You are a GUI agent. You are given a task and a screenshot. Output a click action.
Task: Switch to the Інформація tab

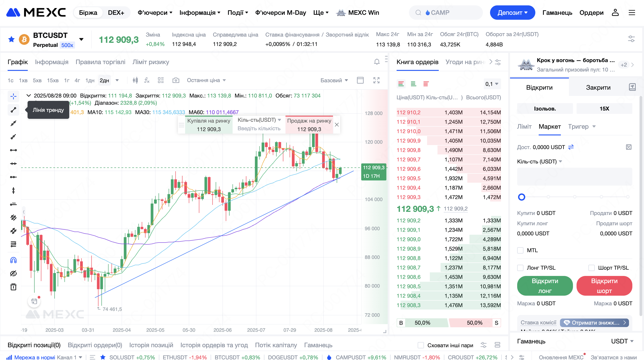tap(52, 62)
